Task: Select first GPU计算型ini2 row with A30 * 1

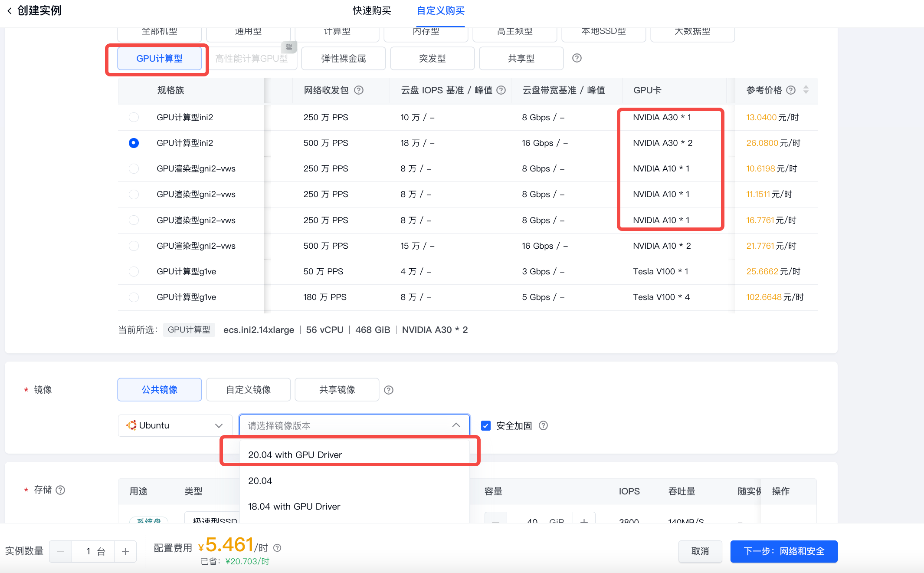Action: 134,117
